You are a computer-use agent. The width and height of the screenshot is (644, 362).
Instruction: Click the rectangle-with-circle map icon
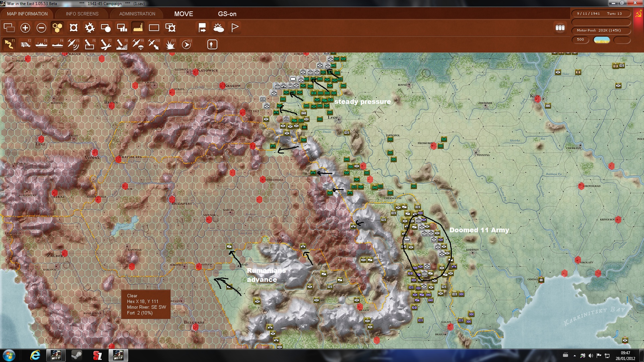(106, 27)
